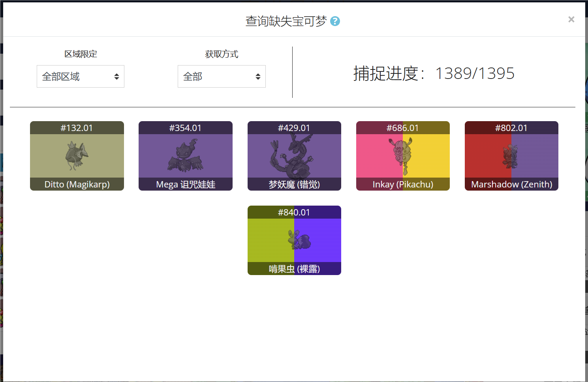The height and width of the screenshot is (382, 588).
Task: Click the #840.01 number label
Action: click(x=294, y=212)
